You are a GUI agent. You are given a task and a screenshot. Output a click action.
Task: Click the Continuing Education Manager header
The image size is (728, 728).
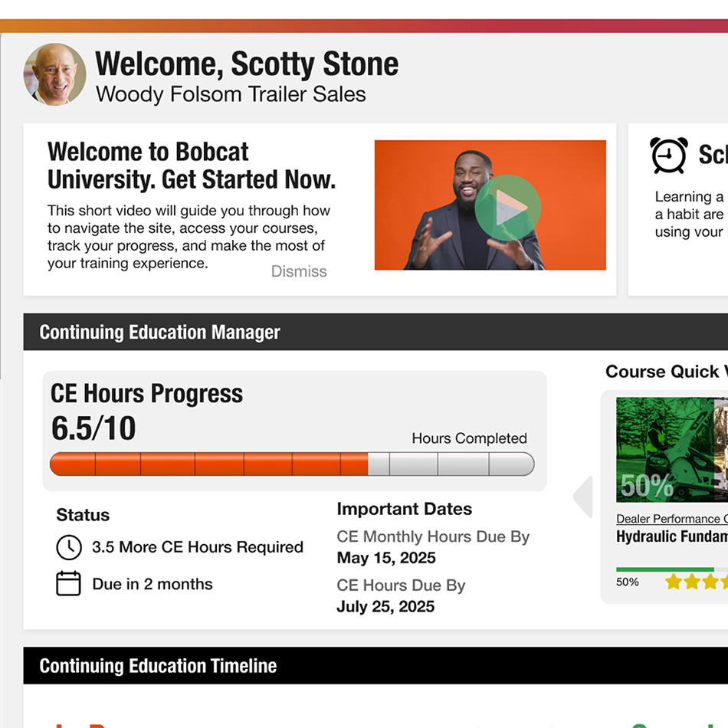tap(159, 333)
